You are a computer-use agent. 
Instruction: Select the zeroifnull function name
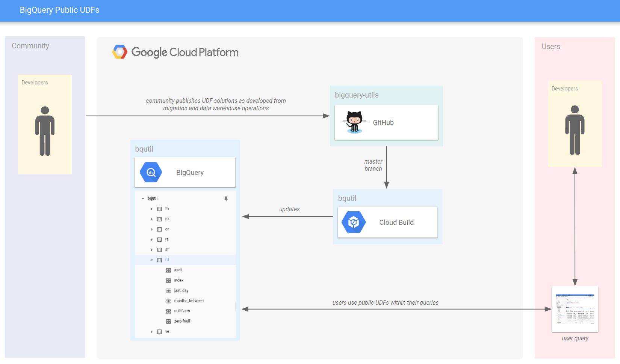[x=182, y=321]
